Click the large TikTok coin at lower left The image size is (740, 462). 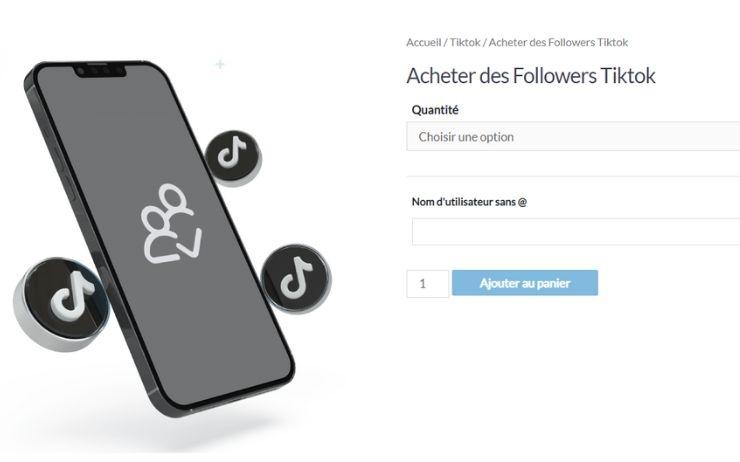(x=61, y=304)
